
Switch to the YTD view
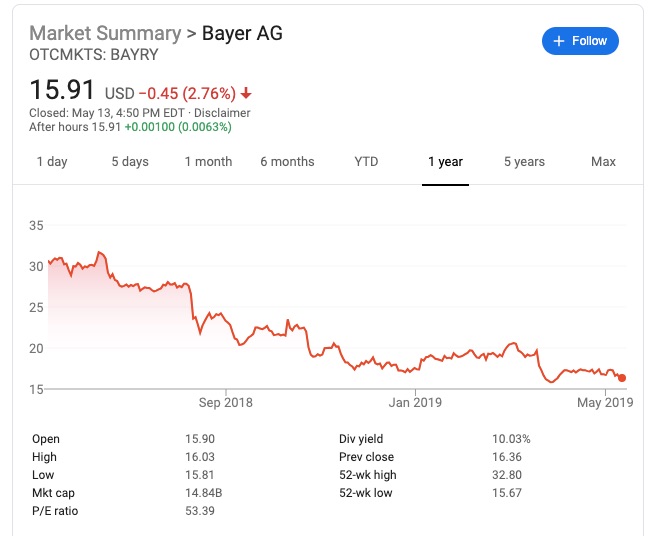click(366, 162)
